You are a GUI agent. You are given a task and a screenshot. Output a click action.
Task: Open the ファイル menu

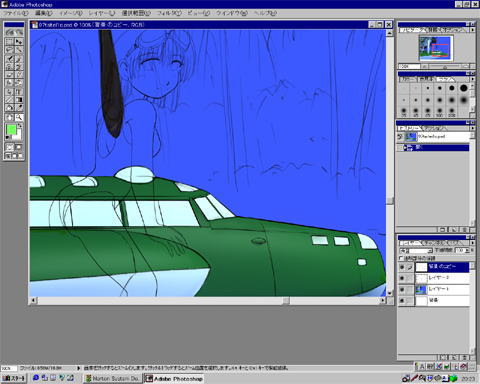pos(15,13)
